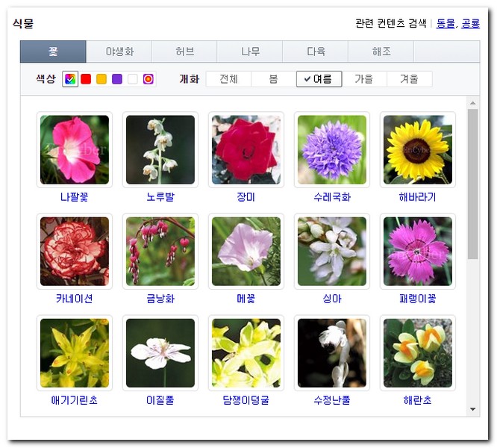497x448 pixels.
Task: Open the 나무 tab
Action: coord(250,52)
